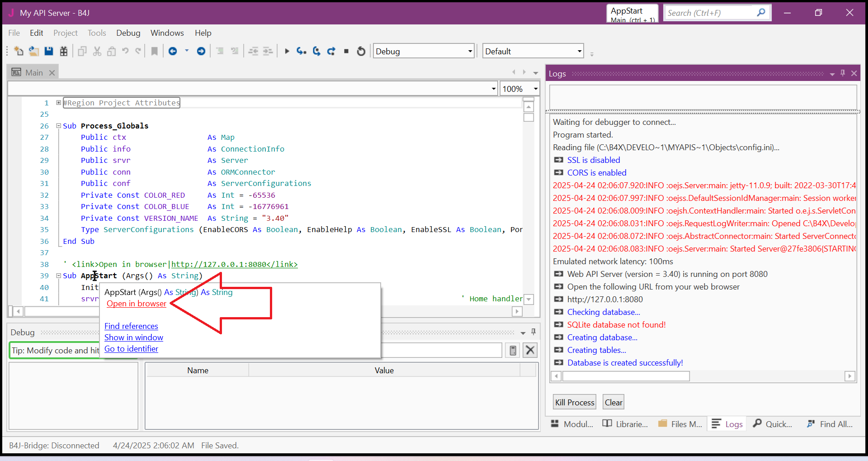Create a new project from the toolbar
Image resolution: width=868 pixels, height=461 pixels.
(19, 51)
